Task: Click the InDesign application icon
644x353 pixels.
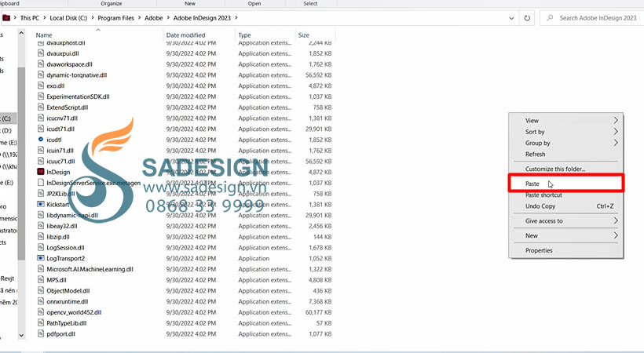Action: (x=40, y=172)
